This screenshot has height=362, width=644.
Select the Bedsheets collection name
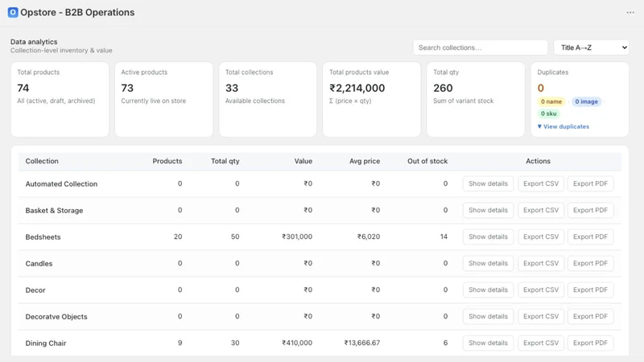[43, 237]
